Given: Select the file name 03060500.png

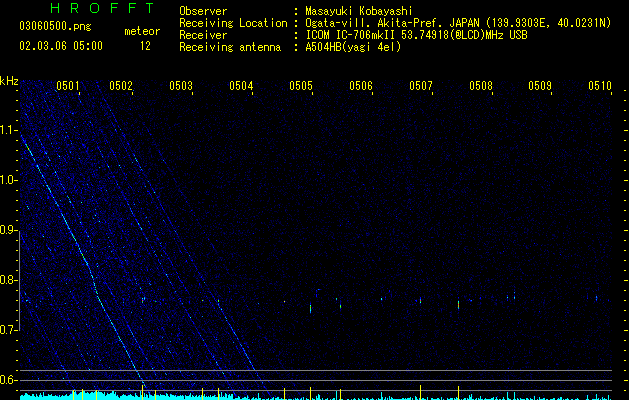Looking at the screenshot, I should pos(55,26).
